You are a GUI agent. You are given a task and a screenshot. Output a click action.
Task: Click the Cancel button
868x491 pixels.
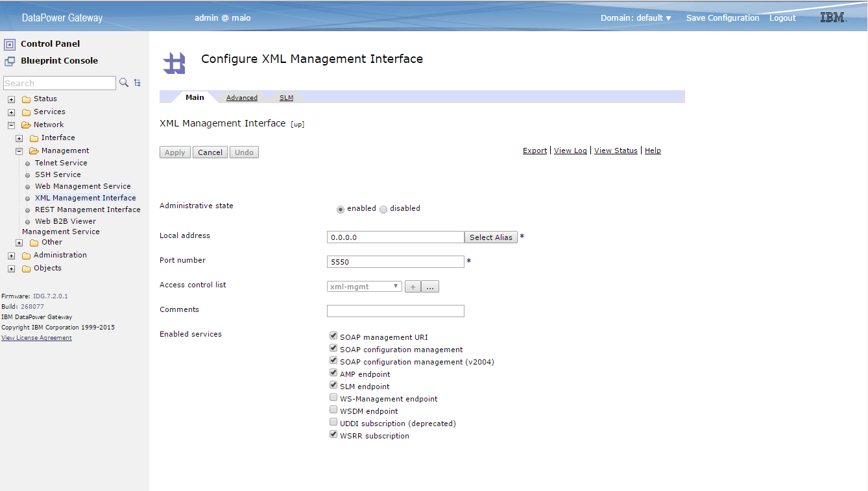click(x=210, y=152)
